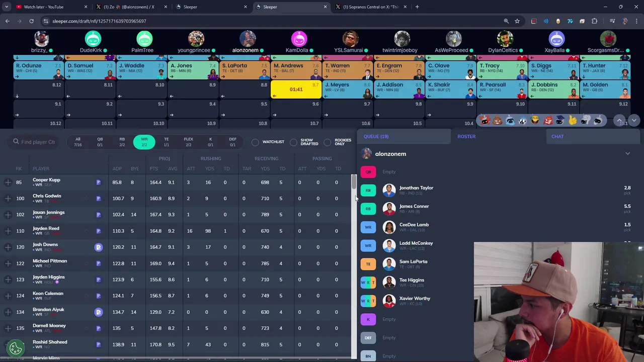Click the alonzonem avatar in draft header
644x362 pixels.
pyautogui.click(x=248, y=39)
